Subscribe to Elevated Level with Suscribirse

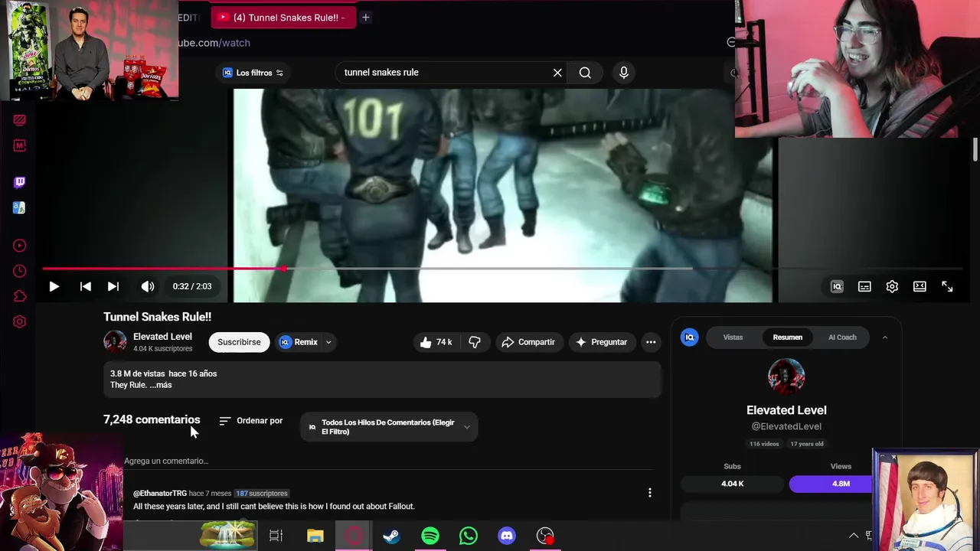pyautogui.click(x=239, y=342)
